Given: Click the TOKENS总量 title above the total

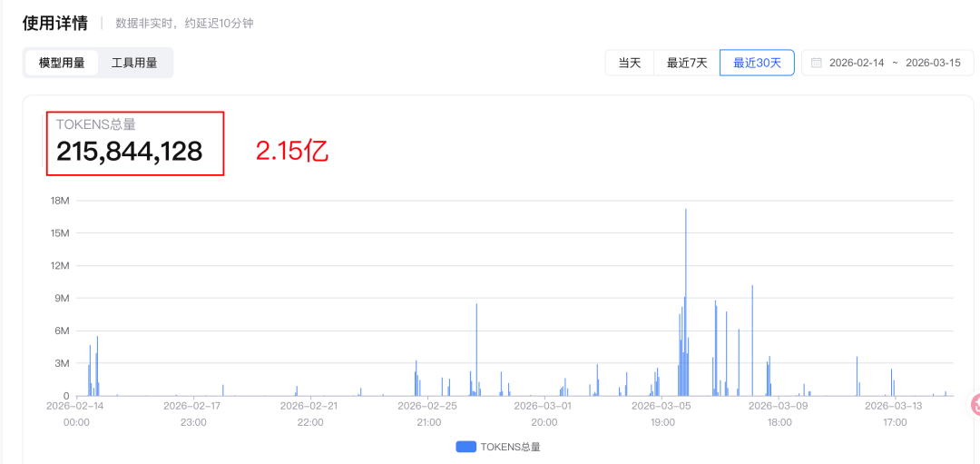Looking at the screenshot, I should [x=95, y=124].
